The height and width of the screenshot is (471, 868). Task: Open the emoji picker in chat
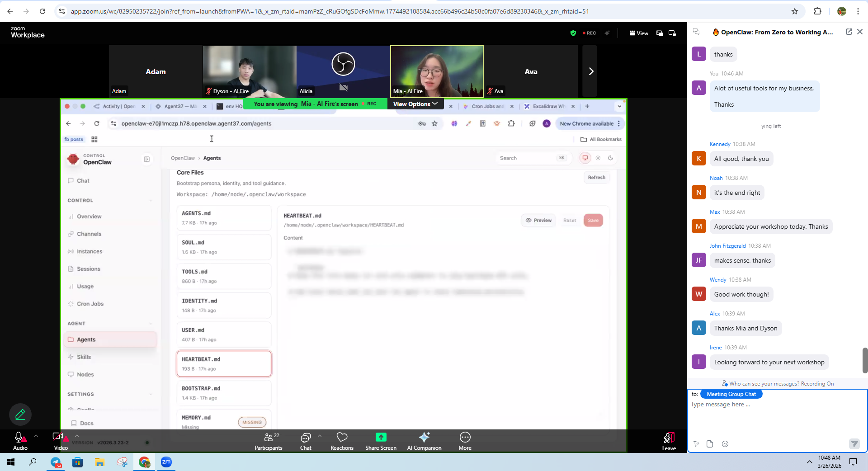click(725, 444)
